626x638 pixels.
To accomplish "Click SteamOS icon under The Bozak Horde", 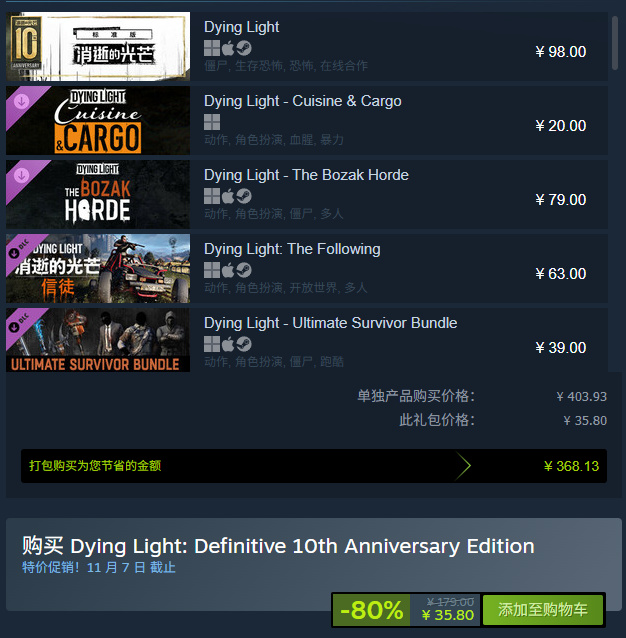I will coord(244,196).
